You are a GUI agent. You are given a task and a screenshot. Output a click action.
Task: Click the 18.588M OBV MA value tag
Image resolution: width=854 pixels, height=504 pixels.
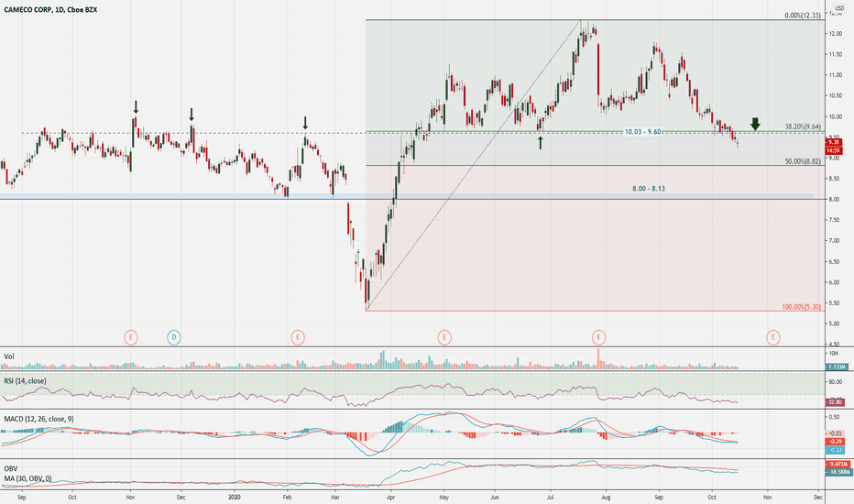click(838, 473)
